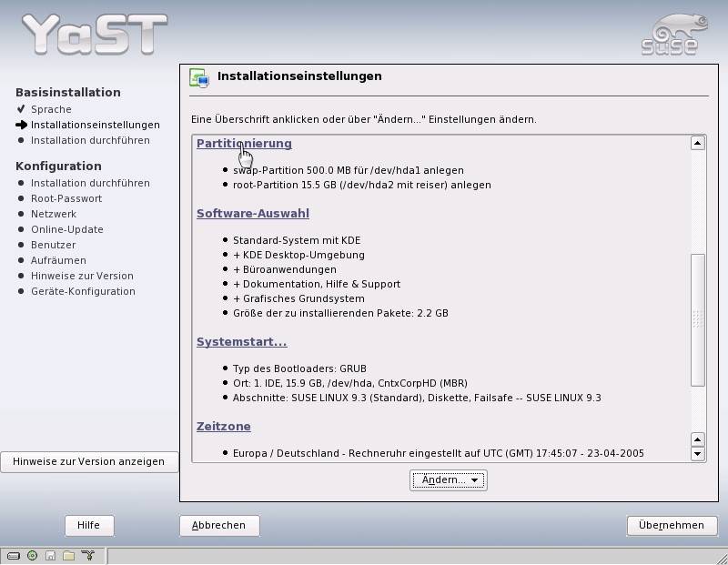Click Hinweise zur Version anzeigen button
The height and width of the screenshot is (565, 728).
click(x=88, y=462)
